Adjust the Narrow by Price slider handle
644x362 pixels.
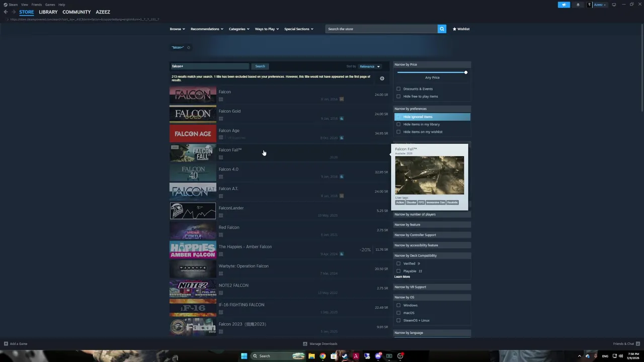tap(466, 72)
